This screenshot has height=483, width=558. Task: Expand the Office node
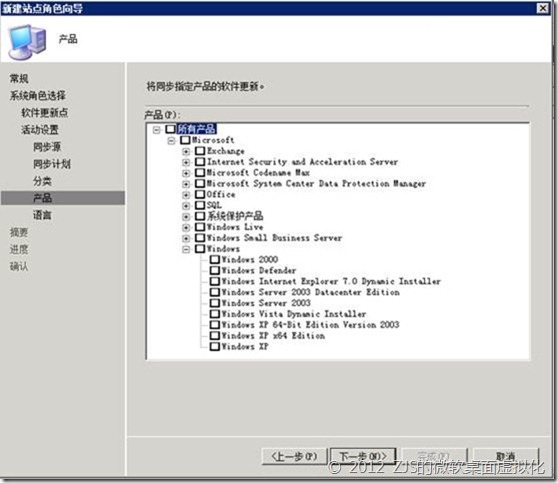186,195
